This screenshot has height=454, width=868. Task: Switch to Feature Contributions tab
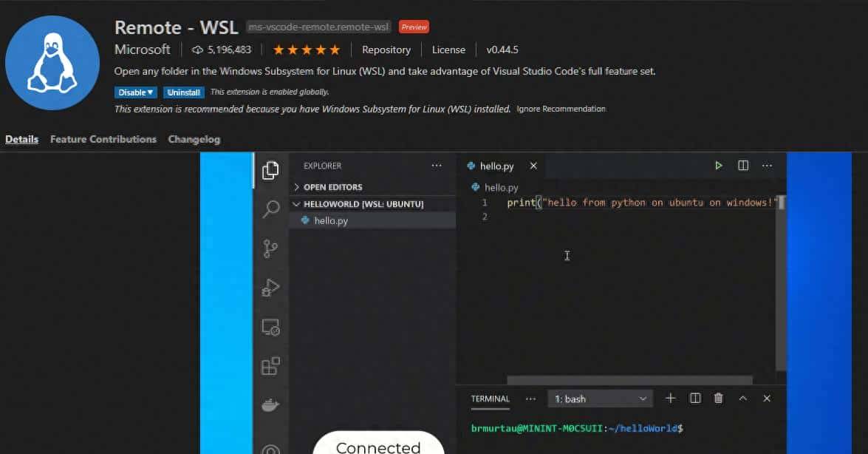click(103, 139)
